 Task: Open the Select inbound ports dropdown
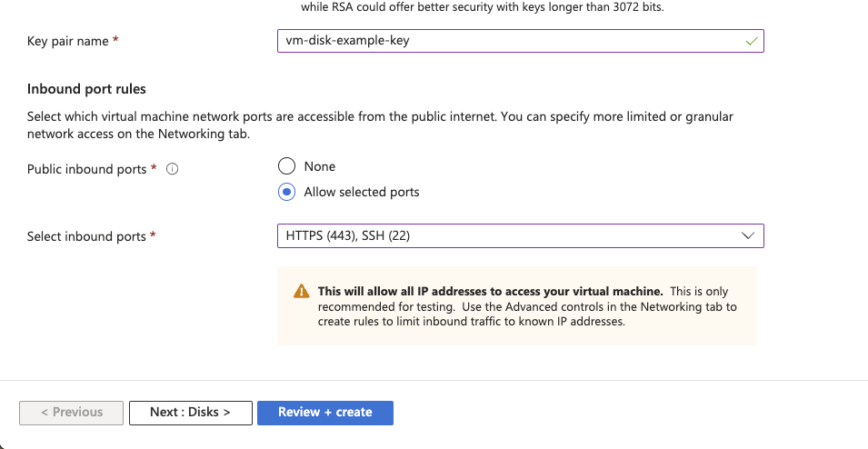pyautogui.click(x=521, y=235)
